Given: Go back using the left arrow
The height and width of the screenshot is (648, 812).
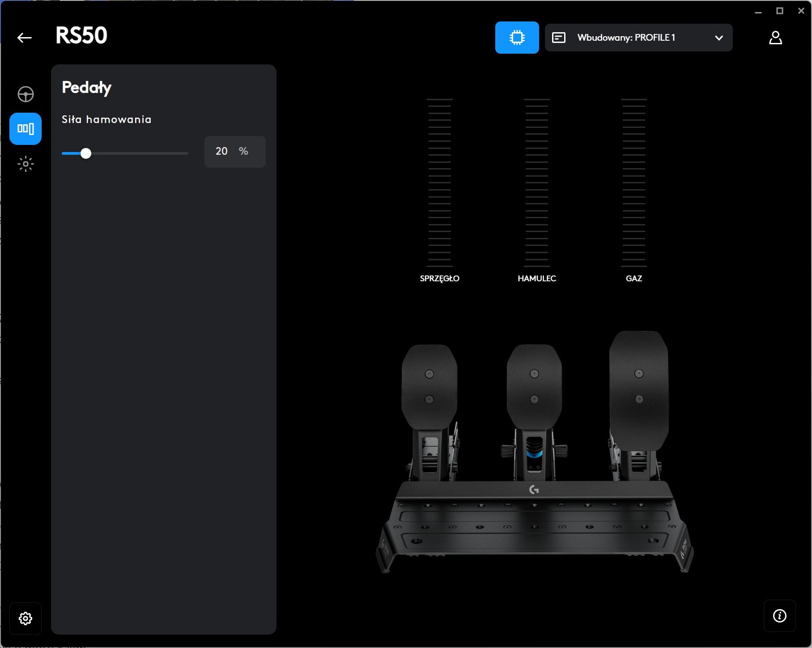Looking at the screenshot, I should 24,38.
